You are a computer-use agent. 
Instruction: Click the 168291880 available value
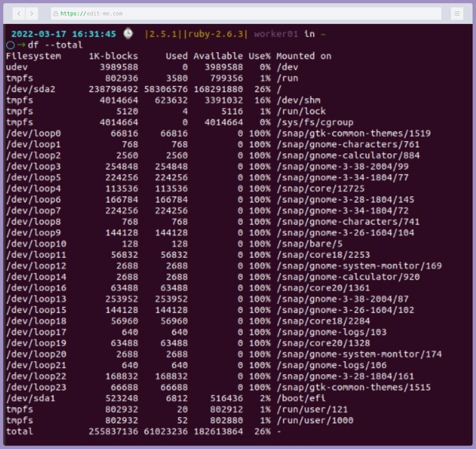pos(218,89)
